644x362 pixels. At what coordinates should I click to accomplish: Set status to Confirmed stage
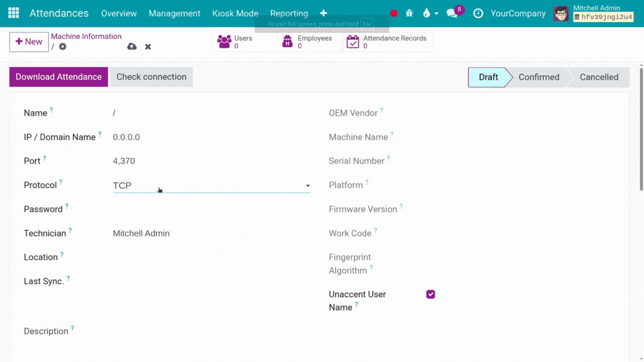[538, 78]
